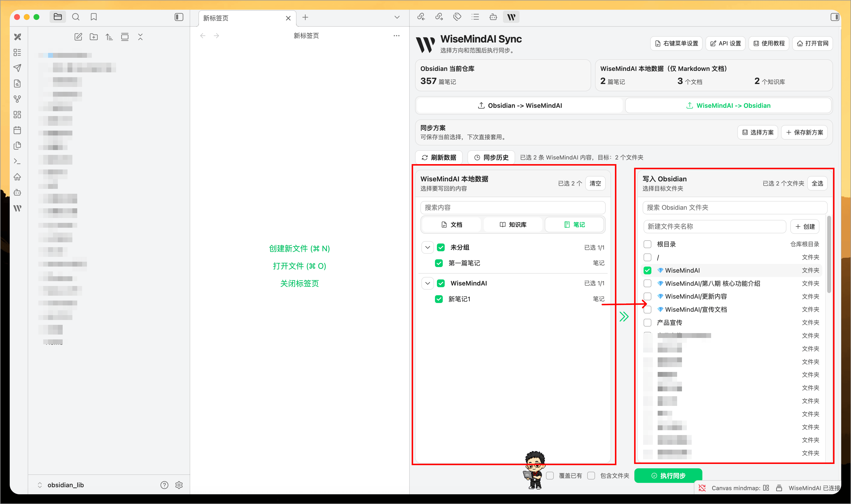Switch to Obsidian -> WiseMindAI direction
Viewport: 851px width, 504px height.
point(519,106)
